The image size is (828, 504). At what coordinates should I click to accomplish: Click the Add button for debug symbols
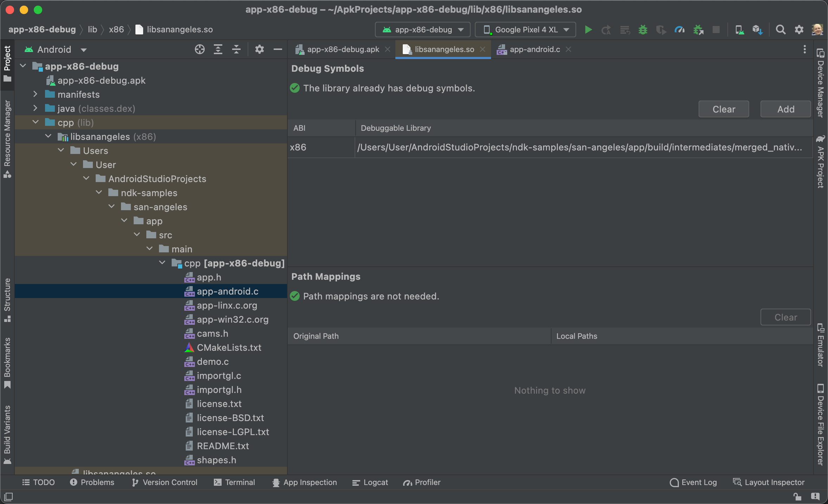pyautogui.click(x=786, y=109)
